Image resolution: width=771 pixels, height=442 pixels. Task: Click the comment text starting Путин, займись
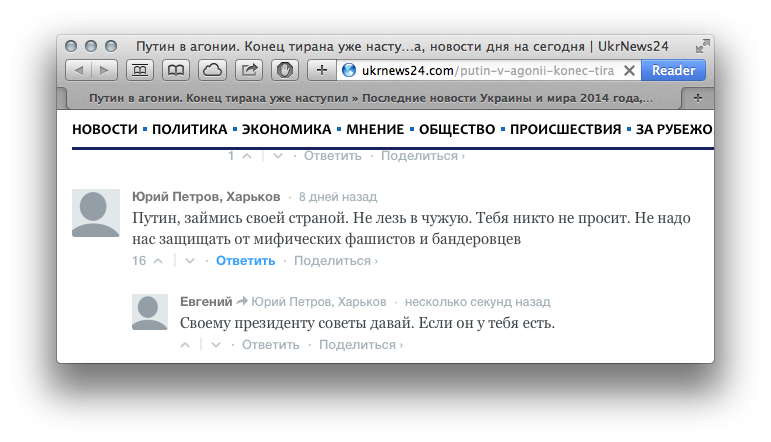tap(411, 229)
